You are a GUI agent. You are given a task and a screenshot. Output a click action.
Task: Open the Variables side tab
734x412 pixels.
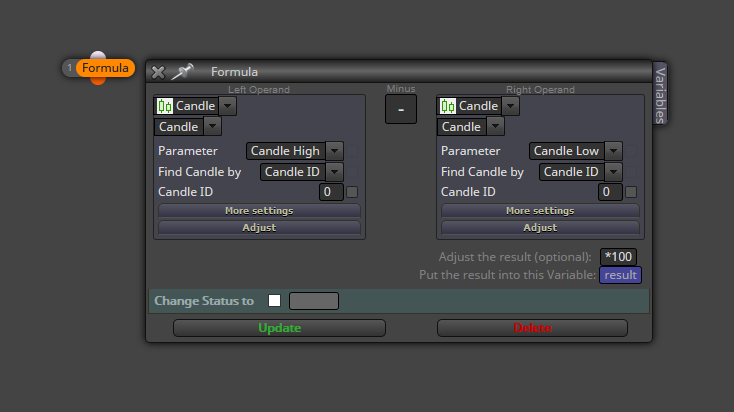(x=660, y=93)
